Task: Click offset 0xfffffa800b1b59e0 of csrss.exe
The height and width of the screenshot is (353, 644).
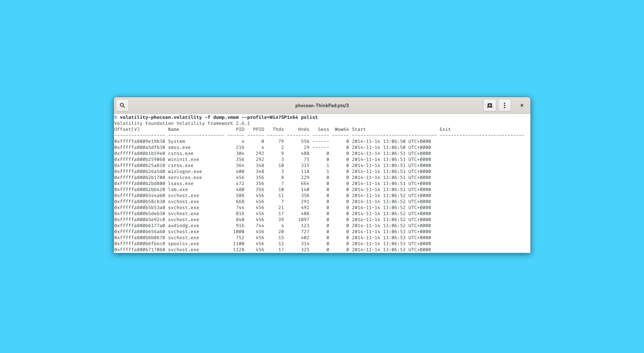Action: [x=140, y=153]
